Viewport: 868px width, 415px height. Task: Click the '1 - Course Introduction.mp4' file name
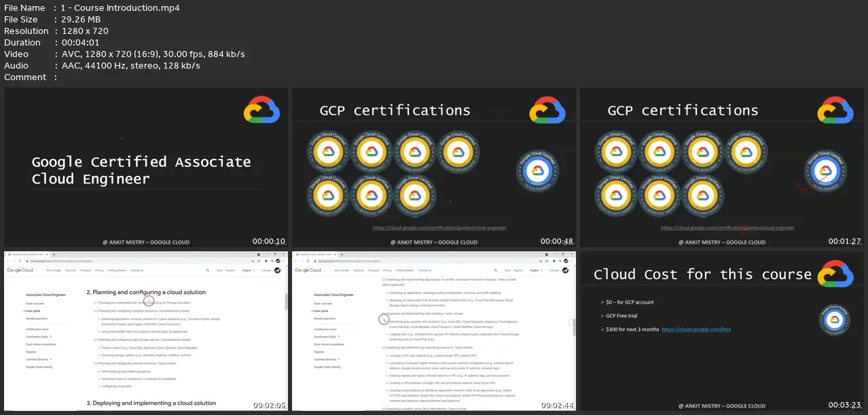(x=120, y=8)
